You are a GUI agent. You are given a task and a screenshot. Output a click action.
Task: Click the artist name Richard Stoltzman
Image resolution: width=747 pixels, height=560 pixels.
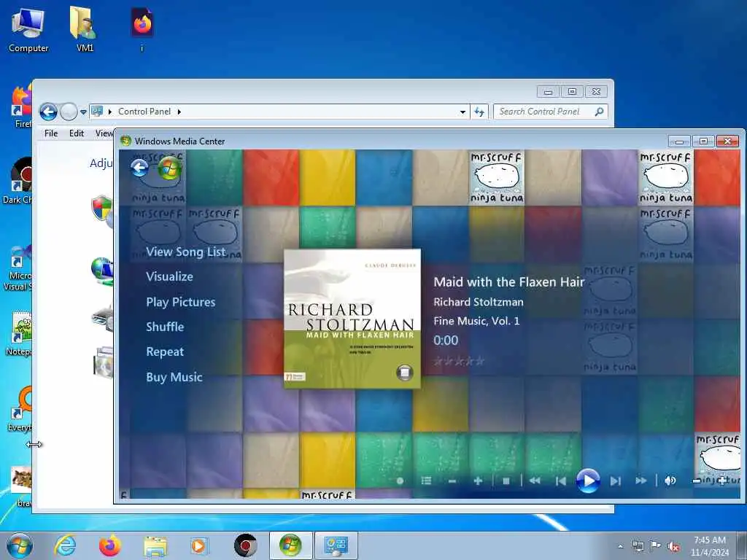point(479,302)
